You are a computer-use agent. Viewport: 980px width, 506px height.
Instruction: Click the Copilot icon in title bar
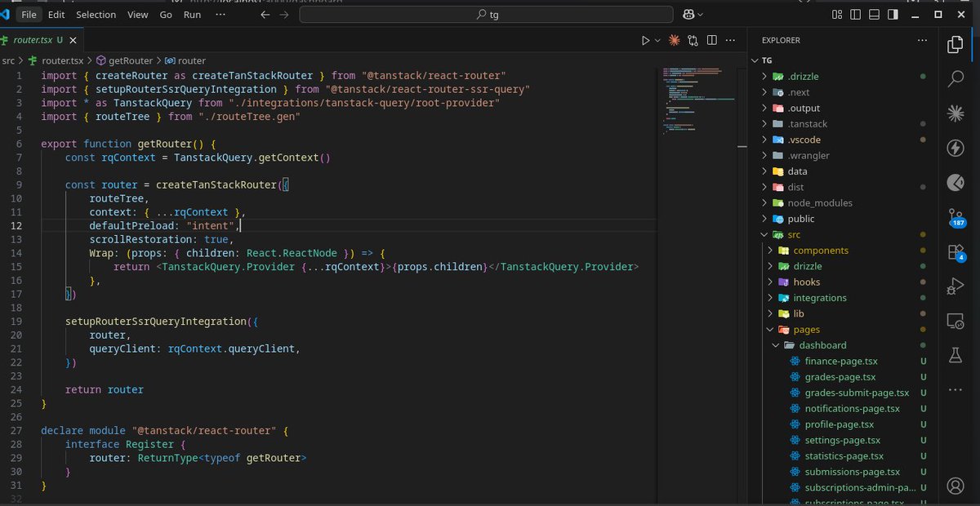688,15
